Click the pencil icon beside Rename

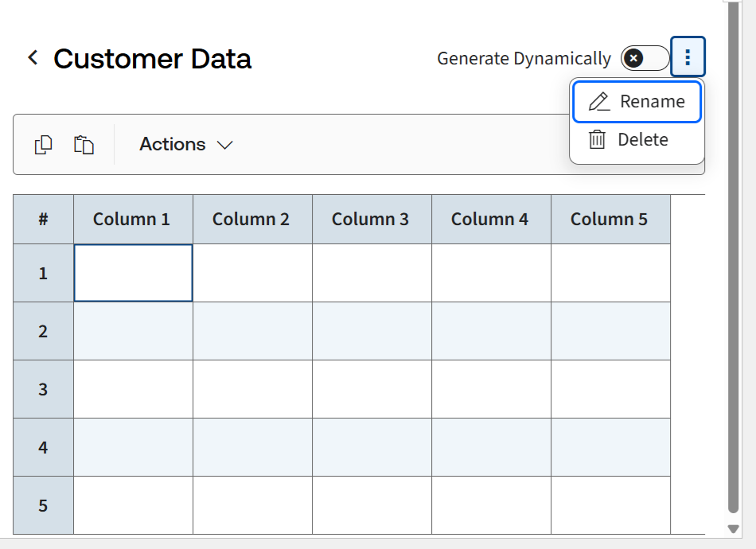pyautogui.click(x=599, y=101)
